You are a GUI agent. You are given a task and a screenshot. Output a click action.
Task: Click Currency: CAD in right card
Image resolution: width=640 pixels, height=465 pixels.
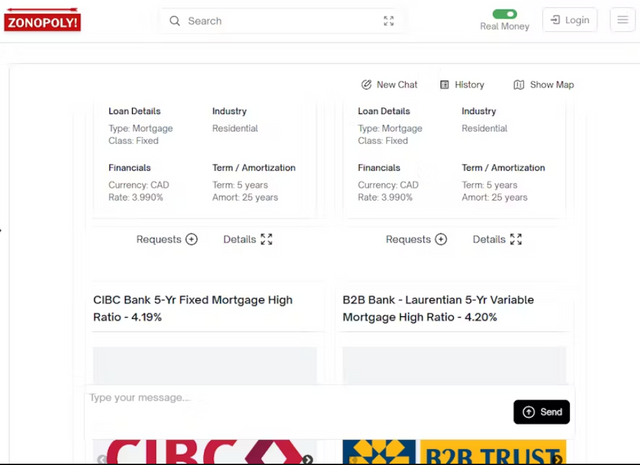pos(388,185)
